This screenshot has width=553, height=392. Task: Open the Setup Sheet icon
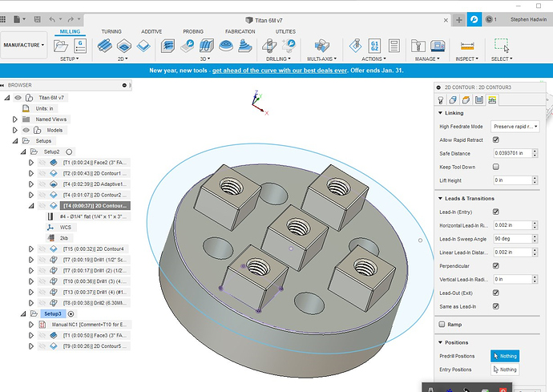click(394, 46)
